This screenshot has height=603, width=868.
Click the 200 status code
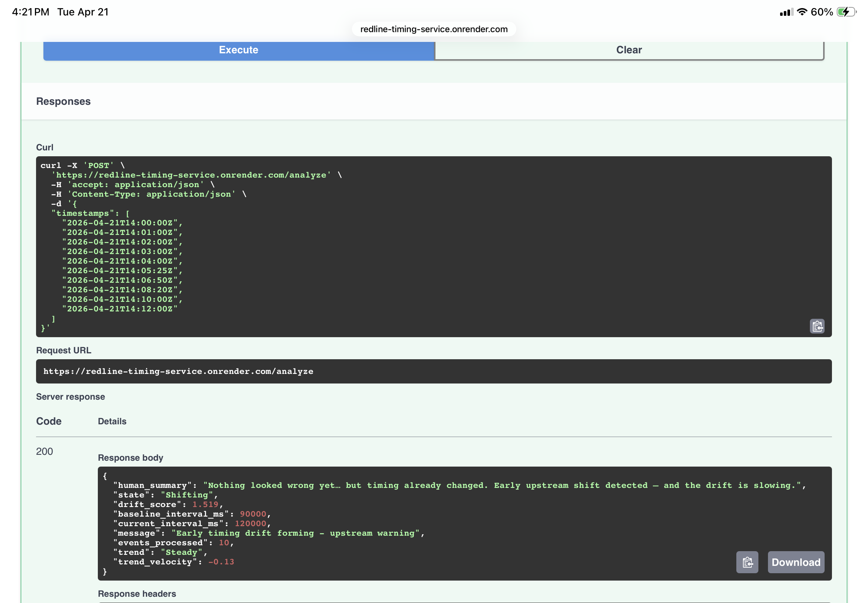(44, 451)
